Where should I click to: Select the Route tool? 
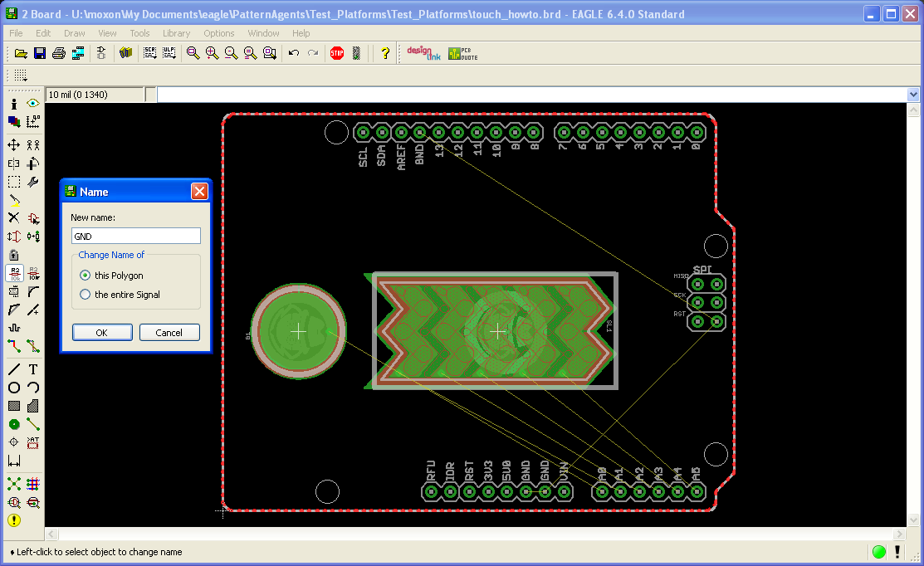14,347
